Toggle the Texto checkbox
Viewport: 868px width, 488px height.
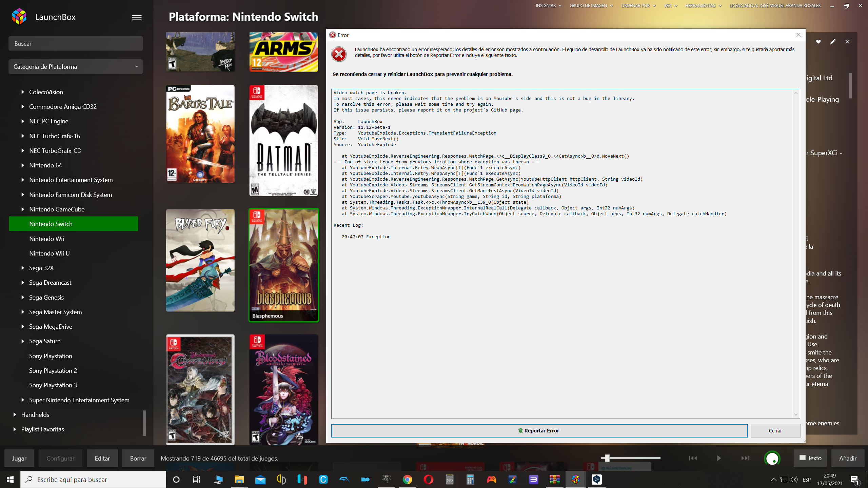(x=802, y=458)
